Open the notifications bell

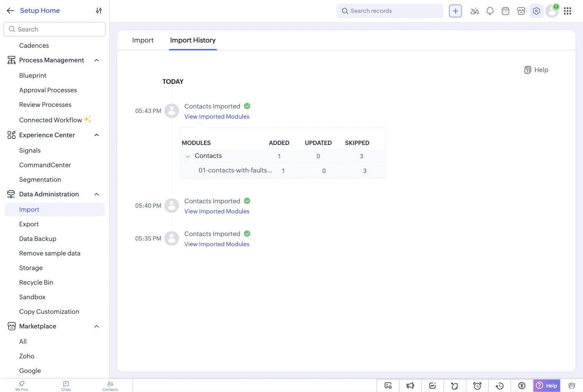(x=490, y=11)
